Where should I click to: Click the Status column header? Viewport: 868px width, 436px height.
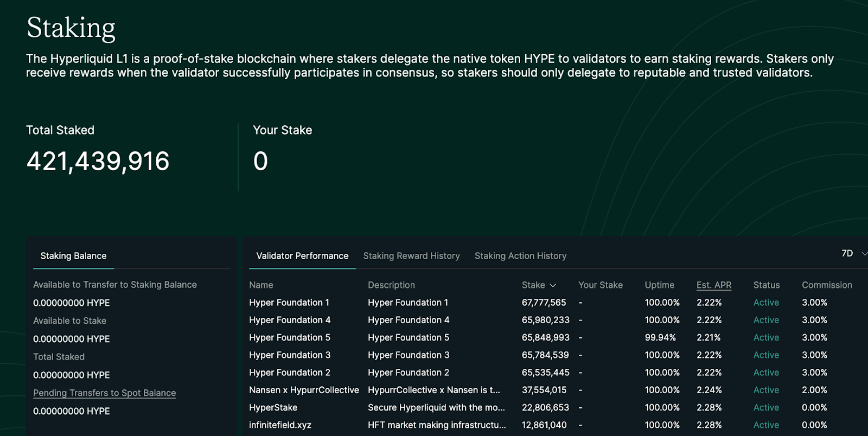(x=766, y=285)
